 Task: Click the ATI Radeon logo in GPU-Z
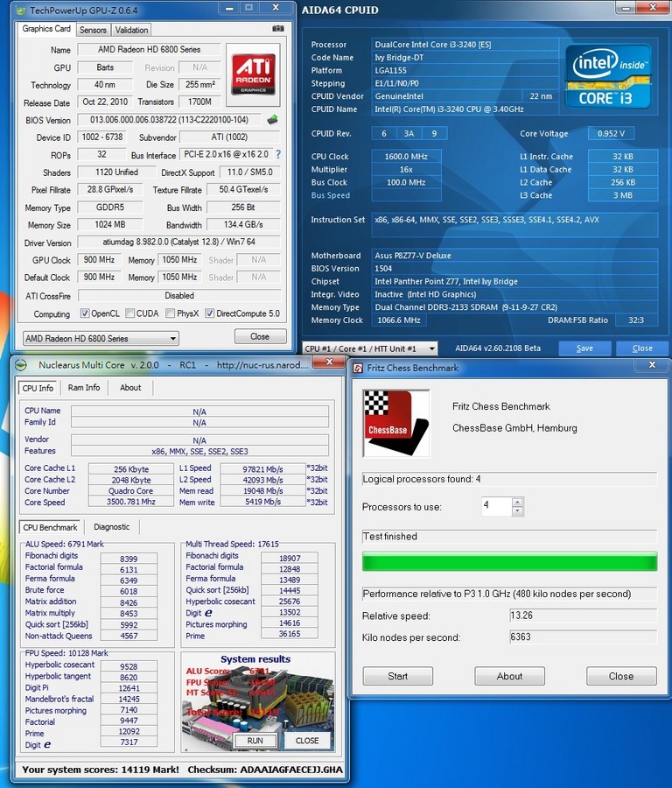point(253,74)
